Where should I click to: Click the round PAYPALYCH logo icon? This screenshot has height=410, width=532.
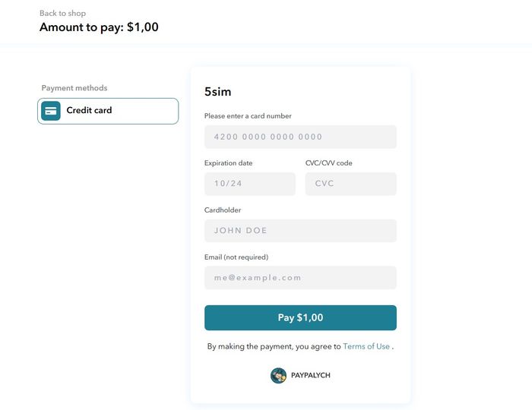(x=278, y=375)
